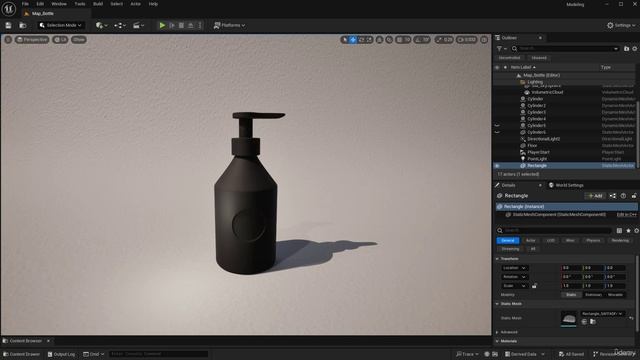Image resolution: width=640 pixels, height=360 pixels.
Task: Open the Window menu
Action: click(59, 4)
